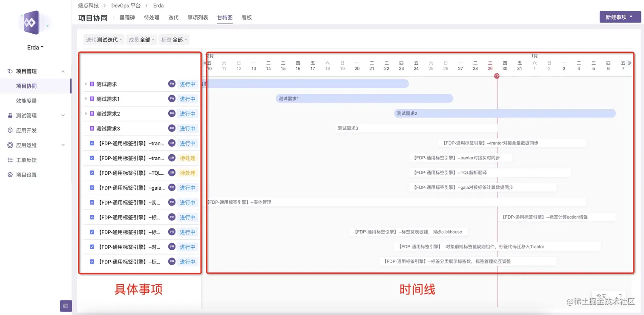Viewport: 644px width, 315px height.
Task: Open the 成员 全部 filter dropdown
Action: click(x=141, y=40)
